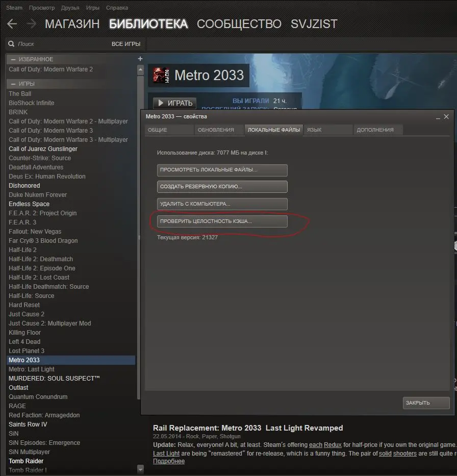Select BRINK in game list

click(x=18, y=112)
